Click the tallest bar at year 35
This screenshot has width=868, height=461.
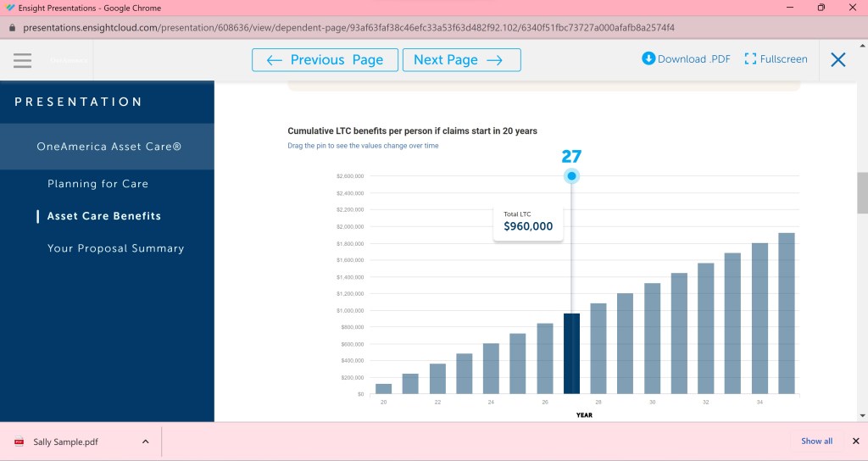tap(786, 314)
